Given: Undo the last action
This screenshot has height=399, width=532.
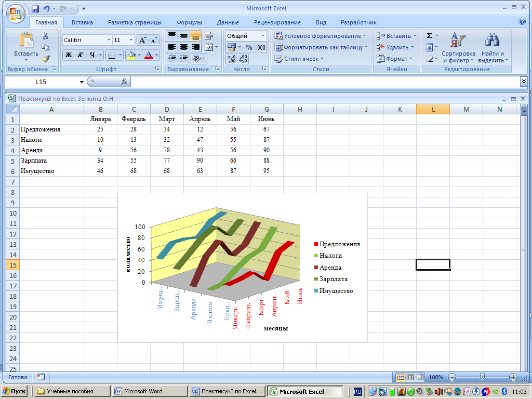Looking at the screenshot, I should tap(46, 8).
